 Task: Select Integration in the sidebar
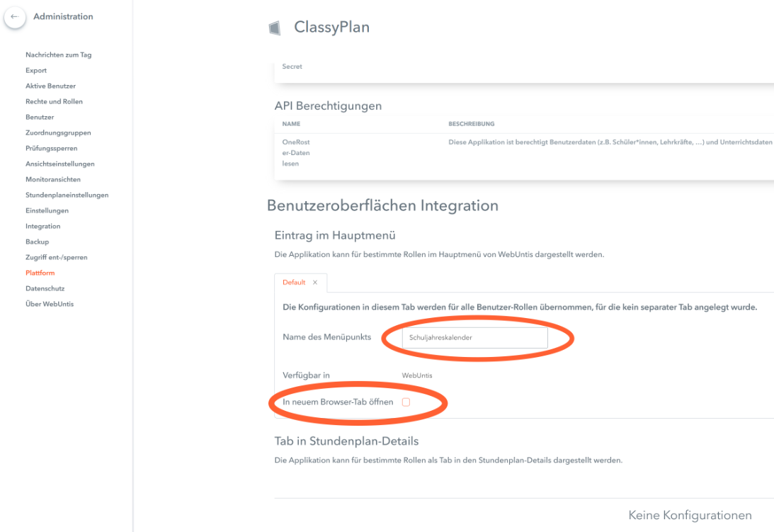click(43, 226)
